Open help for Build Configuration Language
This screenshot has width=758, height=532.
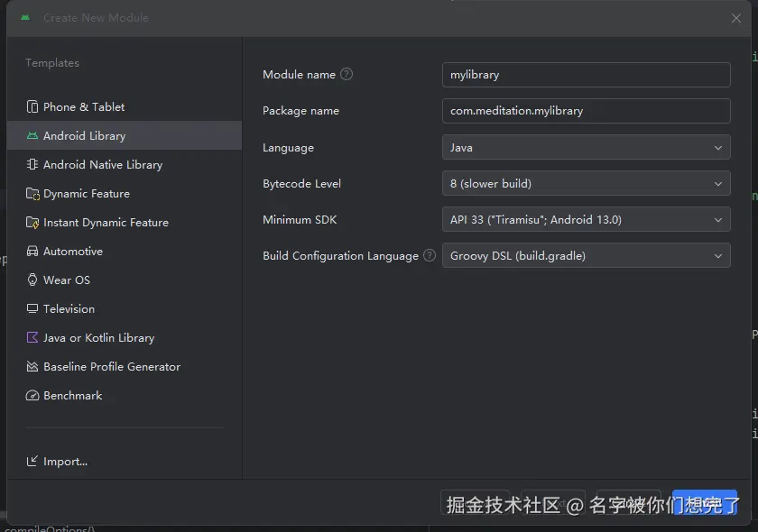[430, 255]
